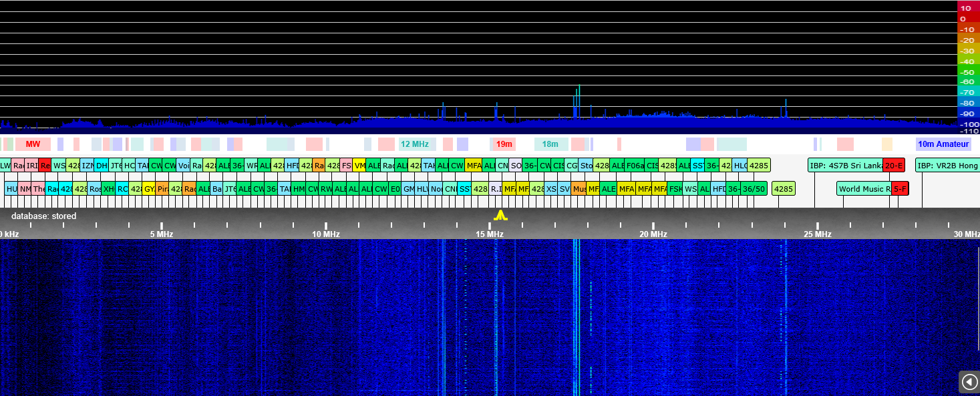
Task: Select the orange Pir station label
Action: tap(162, 189)
